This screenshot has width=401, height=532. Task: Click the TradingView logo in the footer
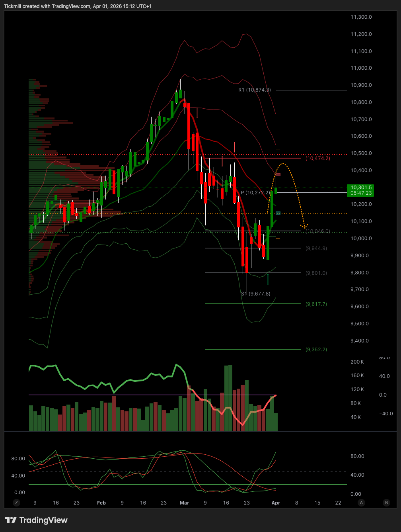pyautogui.click(x=36, y=520)
